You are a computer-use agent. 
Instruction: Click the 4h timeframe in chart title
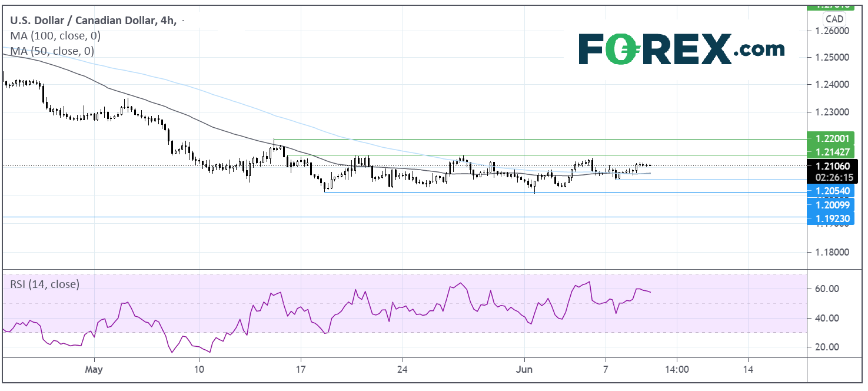pyautogui.click(x=167, y=21)
